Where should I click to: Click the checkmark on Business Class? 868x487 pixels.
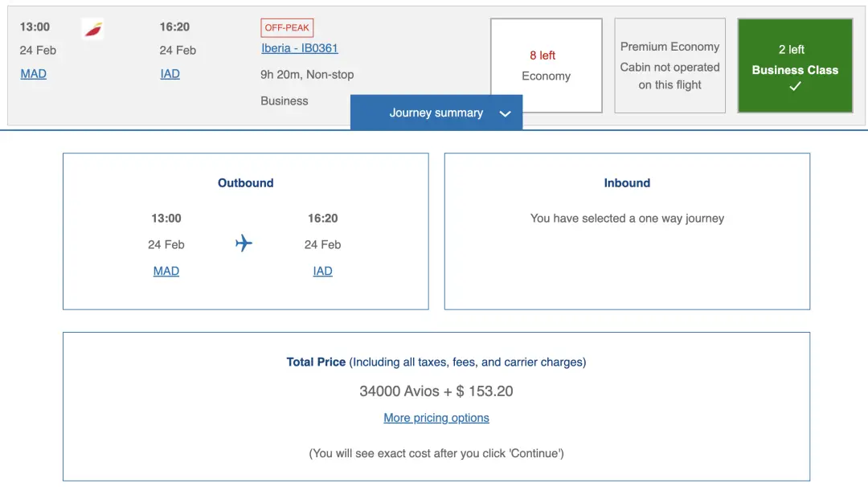point(795,87)
